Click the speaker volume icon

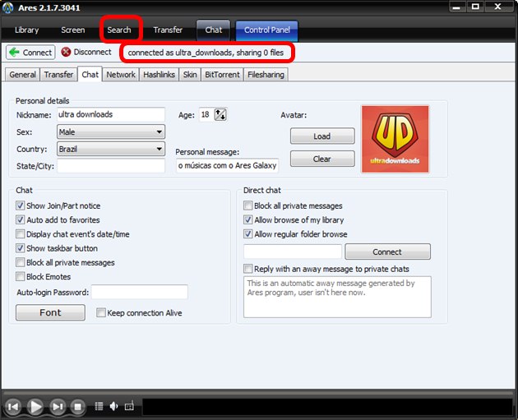(x=114, y=406)
